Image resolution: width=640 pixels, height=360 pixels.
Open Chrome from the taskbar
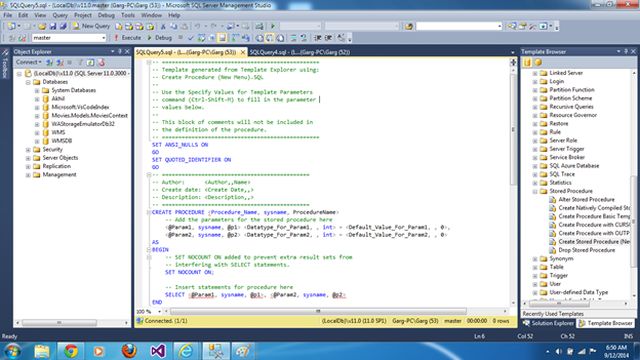point(71,351)
